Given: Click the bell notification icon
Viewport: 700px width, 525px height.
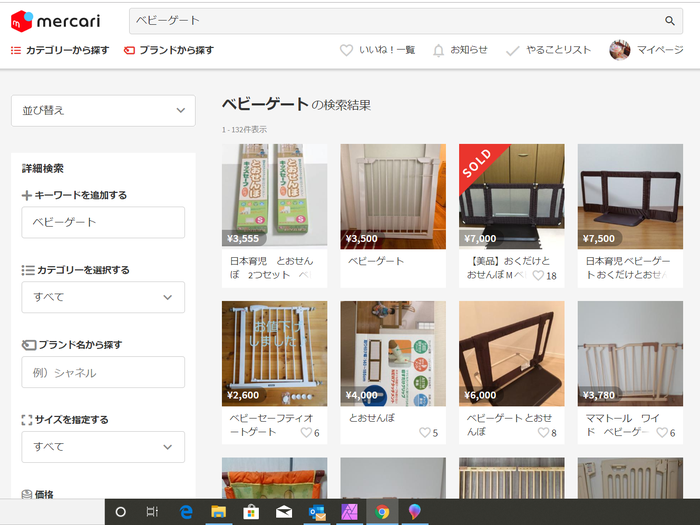Looking at the screenshot, I should point(439,50).
